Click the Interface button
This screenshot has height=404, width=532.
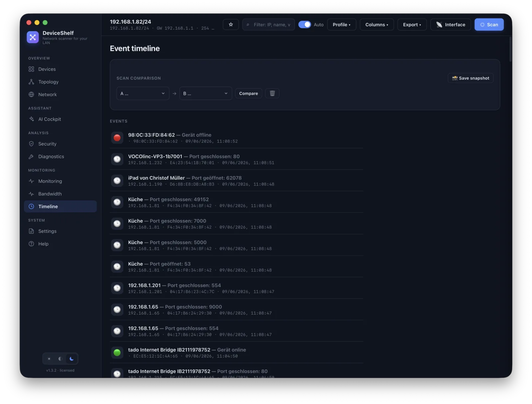coord(451,25)
